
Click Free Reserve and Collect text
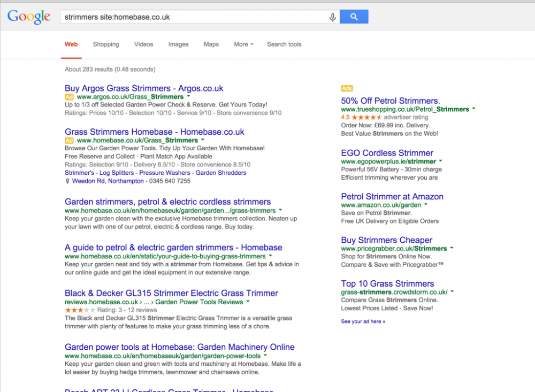click(x=100, y=157)
